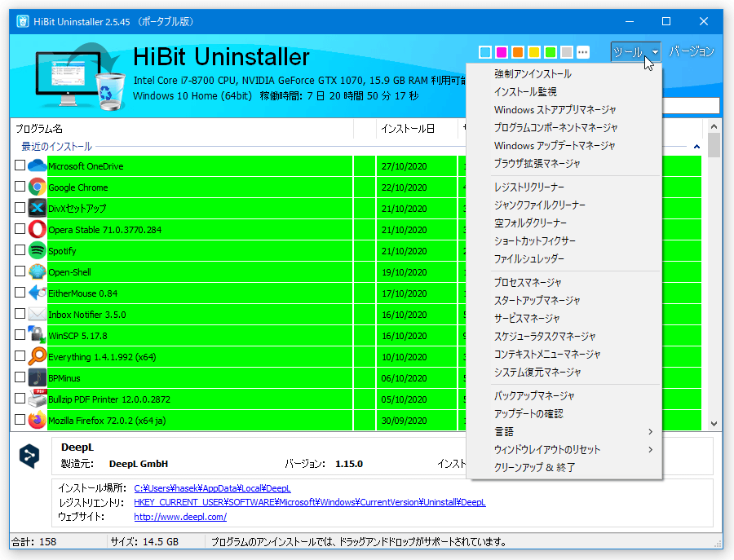Check the Bullzip PDF Printer checkbox
Image resolution: width=734 pixels, height=560 pixels.
pyautogui.click(x=20, y=398)
